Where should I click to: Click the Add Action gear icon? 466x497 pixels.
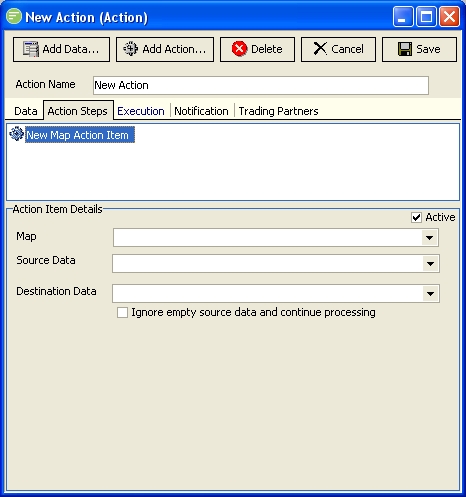pos(130,49)
